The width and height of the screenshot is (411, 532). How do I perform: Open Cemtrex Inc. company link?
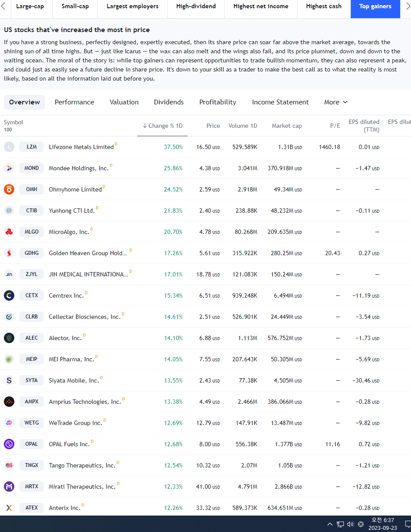tap(66, 295)
